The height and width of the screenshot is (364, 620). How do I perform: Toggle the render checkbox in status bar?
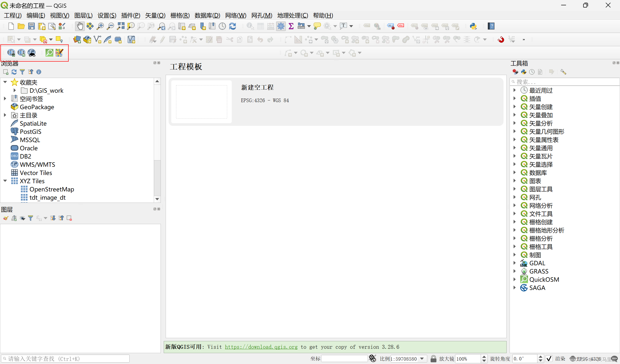[x=549, y=359]
